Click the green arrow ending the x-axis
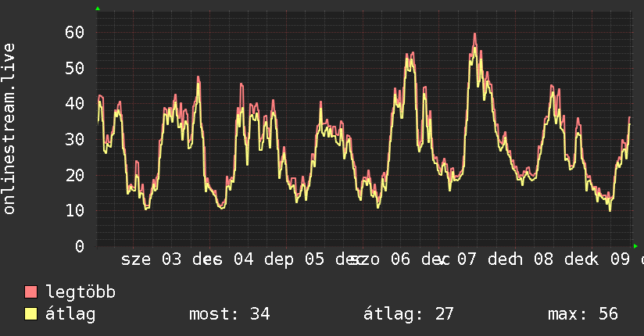Image resolution: width=644 pixels, height=336 pixels. point(635,246)
